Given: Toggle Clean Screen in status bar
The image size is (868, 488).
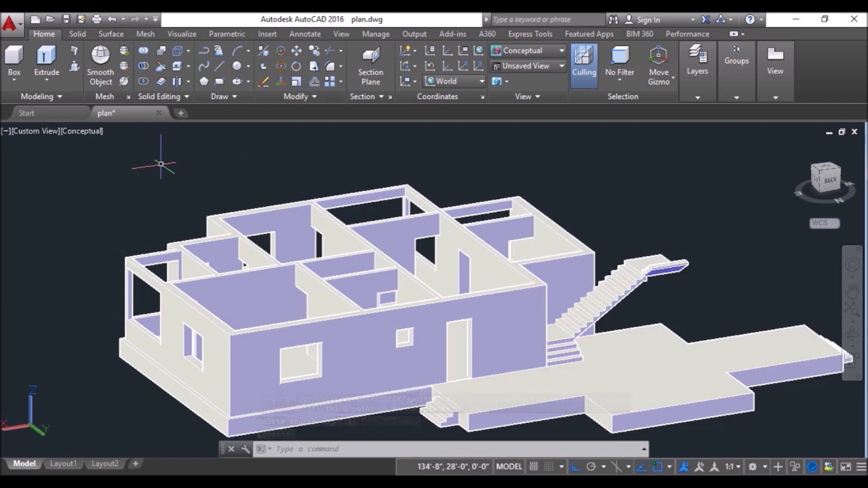Looking at the screenshot, I should [846, 466].
